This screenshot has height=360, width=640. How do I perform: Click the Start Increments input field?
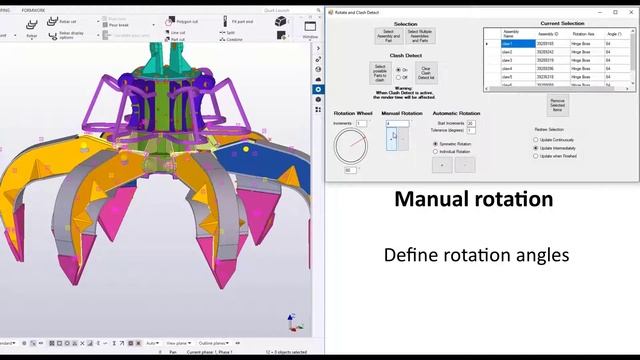pyautogui.click(x=471, y=123)
